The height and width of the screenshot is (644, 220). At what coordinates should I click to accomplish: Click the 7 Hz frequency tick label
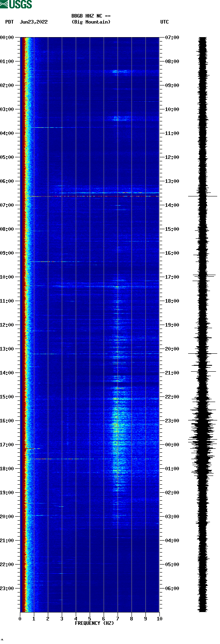118,619
